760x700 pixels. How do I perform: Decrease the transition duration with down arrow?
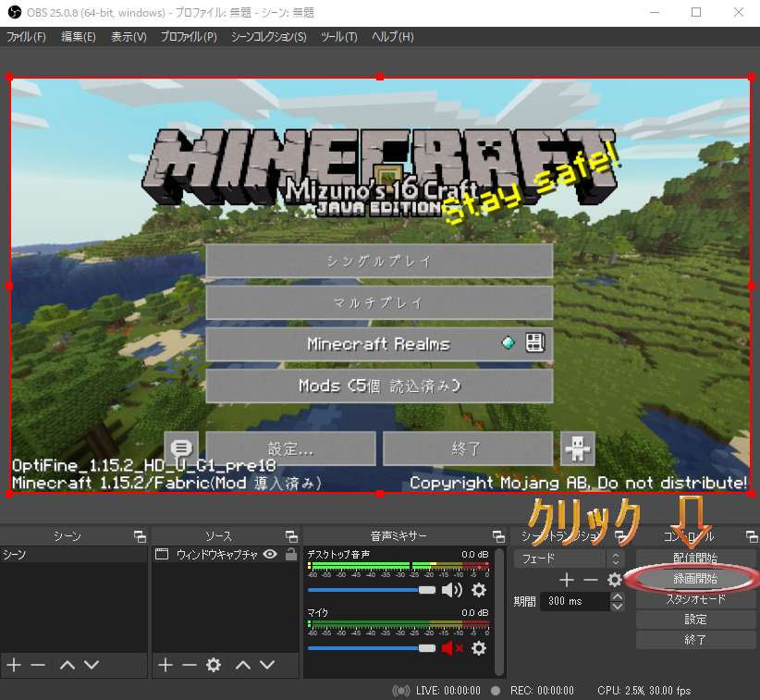pyautogui.click(x=617, y=606)
